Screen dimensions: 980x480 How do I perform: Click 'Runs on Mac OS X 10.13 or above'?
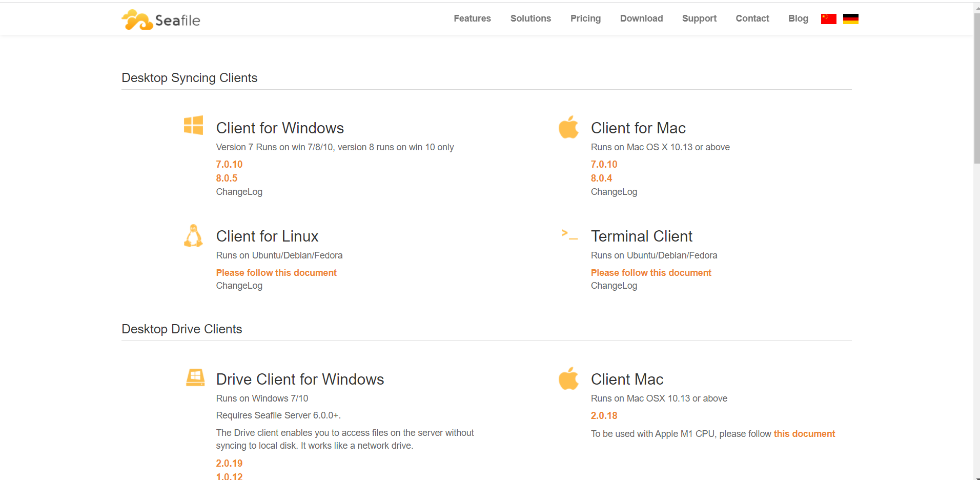pyautogui.click(x=660, y=147)
